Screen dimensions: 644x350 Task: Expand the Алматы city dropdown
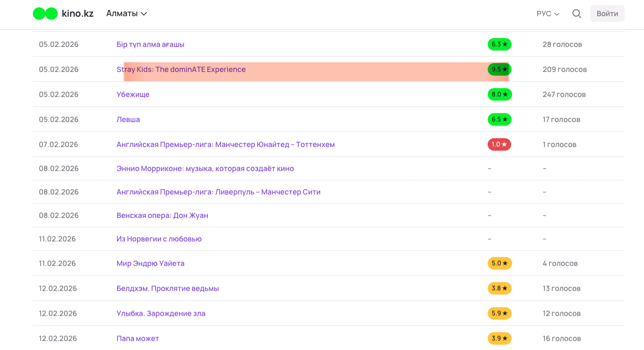point(127,14)
